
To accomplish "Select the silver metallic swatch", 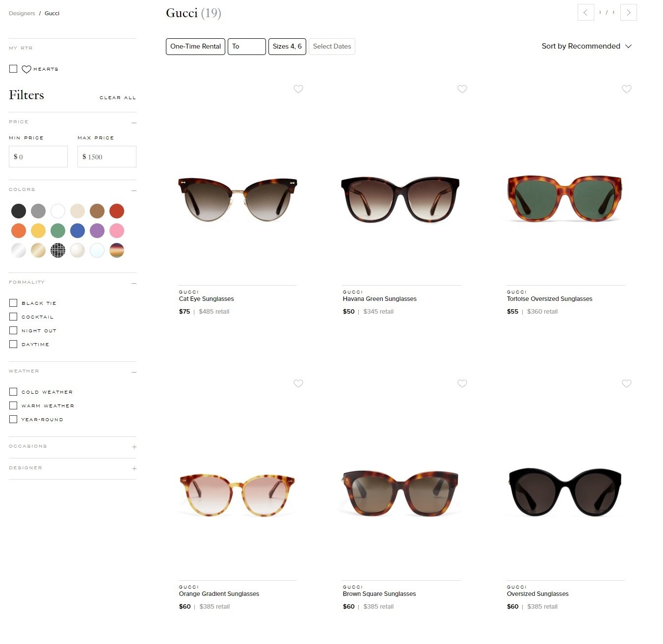I will [19, 250].
